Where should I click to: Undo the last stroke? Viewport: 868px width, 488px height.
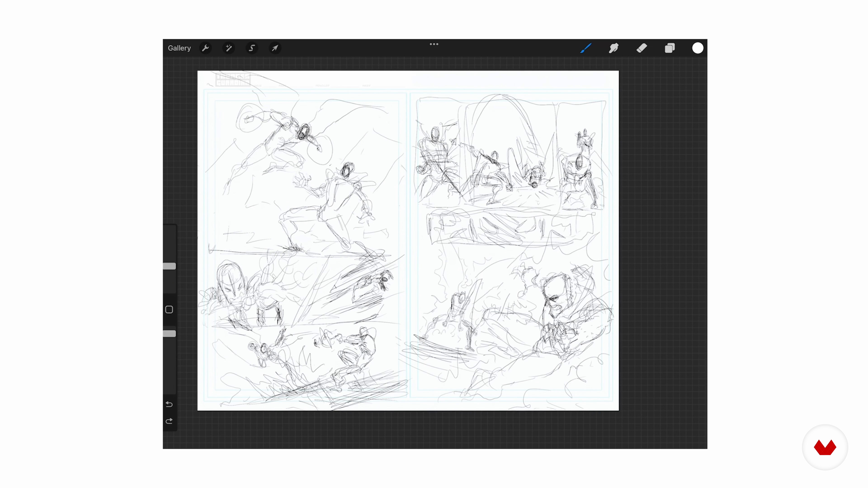[x=169, y=404]
